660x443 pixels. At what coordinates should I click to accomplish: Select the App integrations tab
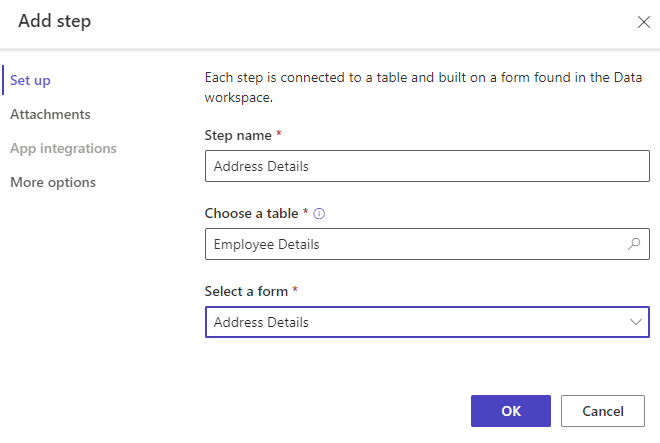pos(63,148)
